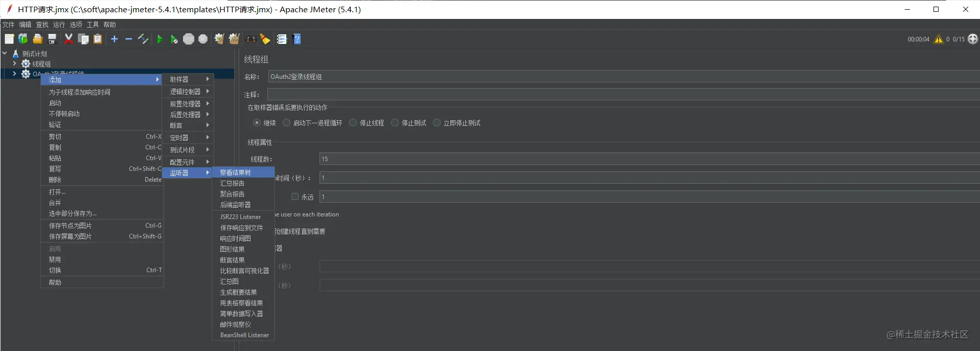Click 删除 in context menu
Viewport: 980px width, 351px height.
click(102, 180)
